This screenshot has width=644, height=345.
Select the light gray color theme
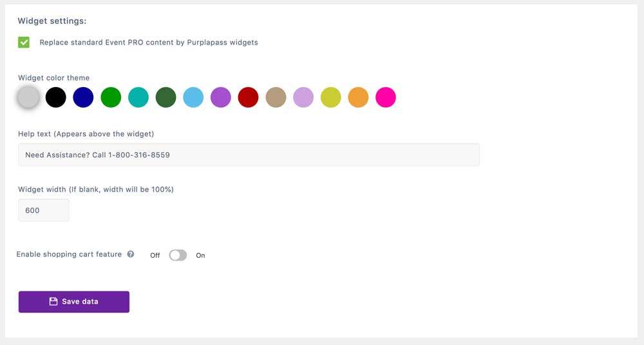point(28,97)
